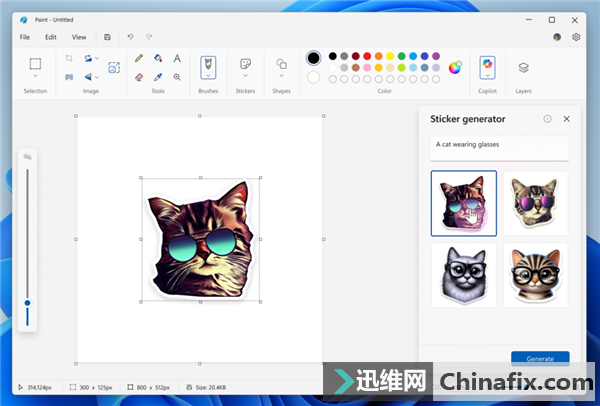Click the Generate button
Screen dimensions: 600x406
click(539, 358)
